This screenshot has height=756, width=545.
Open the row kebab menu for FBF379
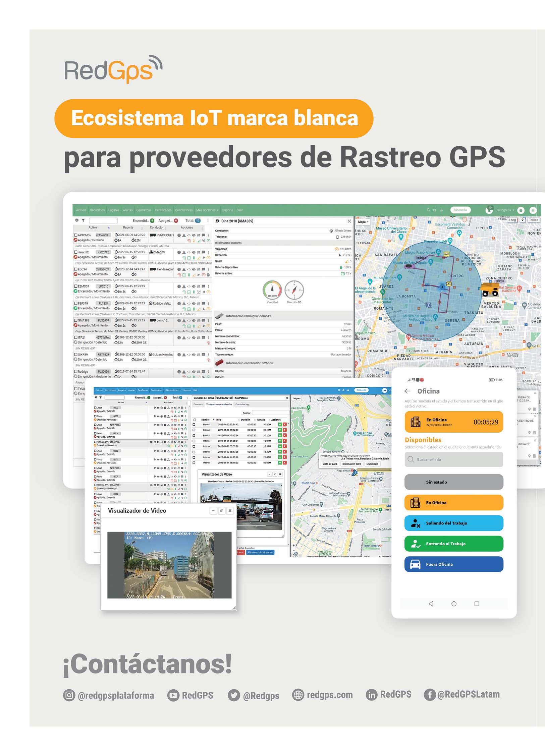coord(208,304)
